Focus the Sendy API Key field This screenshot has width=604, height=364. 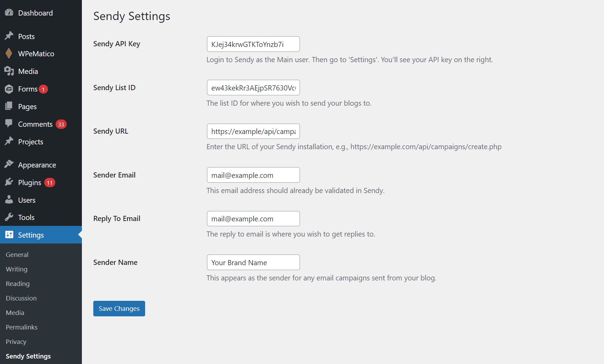(x=253, y=44)
